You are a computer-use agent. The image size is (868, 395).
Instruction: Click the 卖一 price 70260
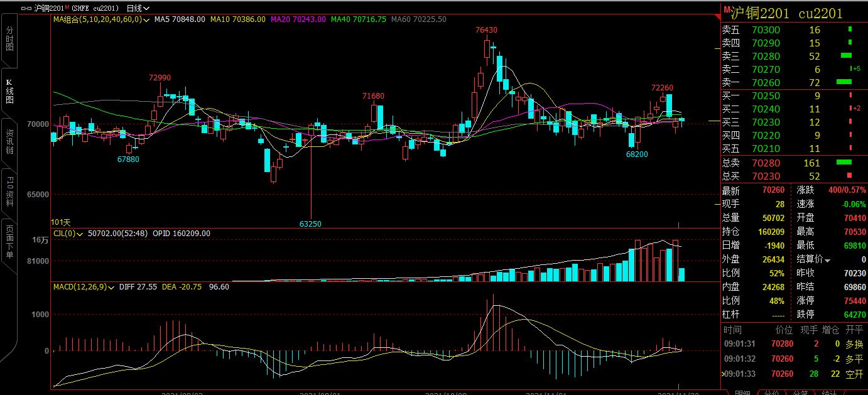click(766, 83)
